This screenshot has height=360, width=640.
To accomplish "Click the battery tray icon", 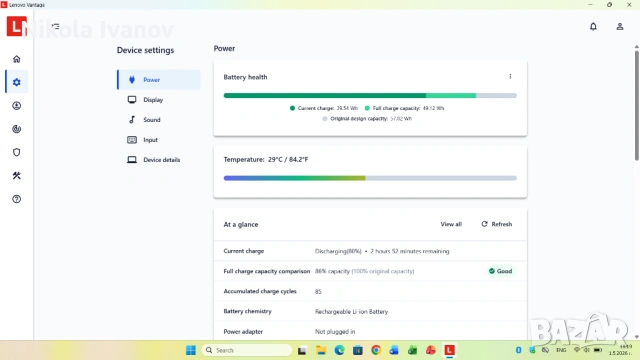I will tap(598, 350).
